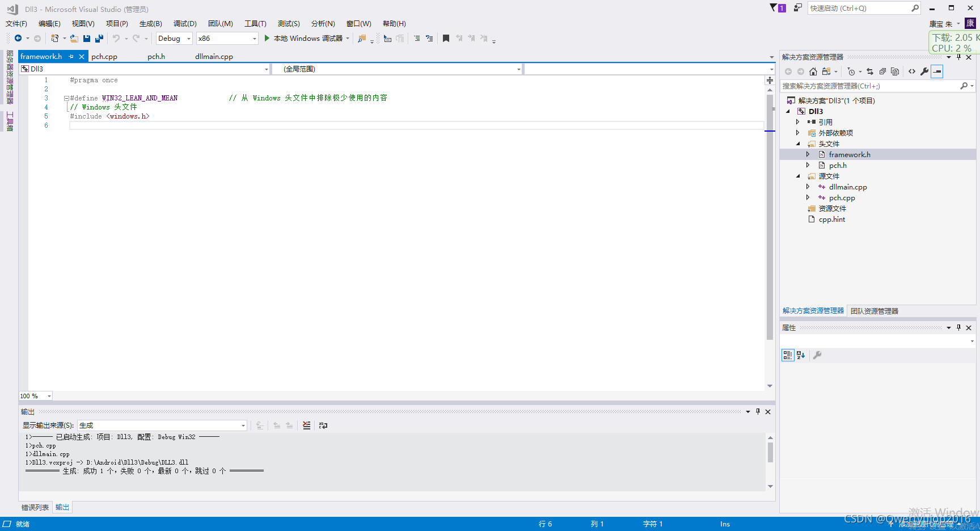This screenshot has width=980, height=531.
Task: Switch Properties to Alphabetical sort
Action: (801, 355)
